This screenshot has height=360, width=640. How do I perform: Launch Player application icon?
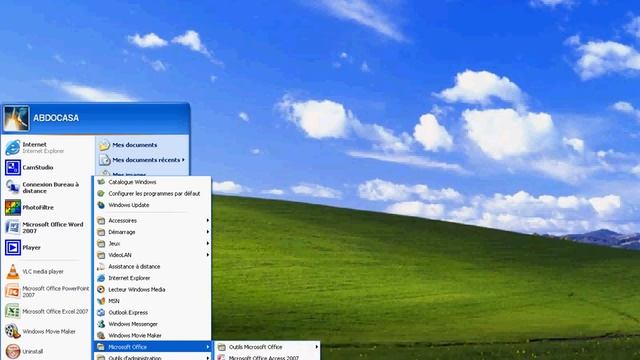tap(13, 247)
